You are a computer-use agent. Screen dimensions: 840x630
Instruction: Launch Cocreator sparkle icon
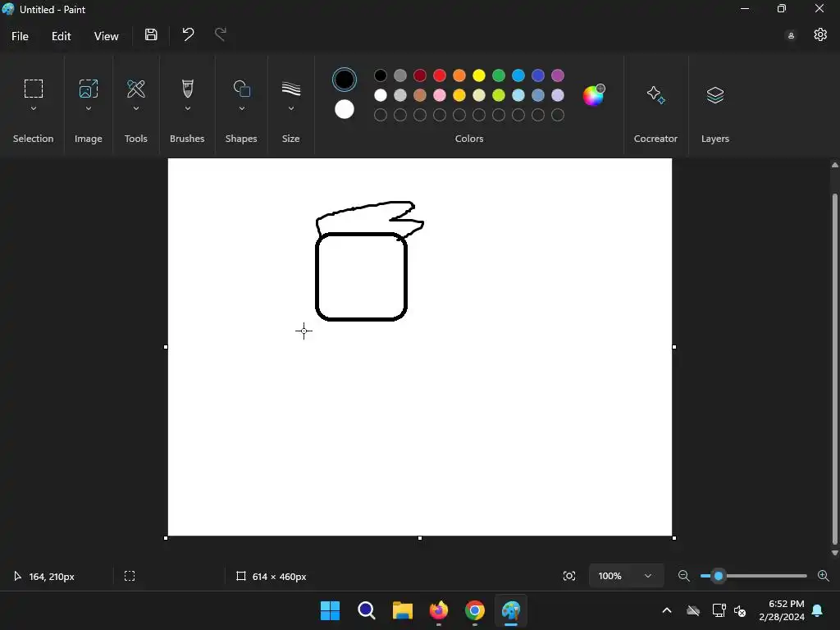coord(655,95)
